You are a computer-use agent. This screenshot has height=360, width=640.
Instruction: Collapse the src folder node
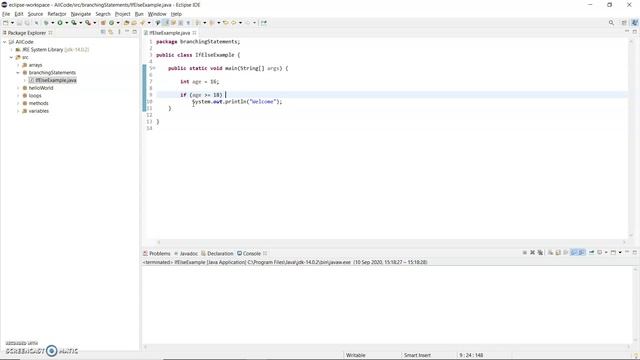tap(11, 58)
